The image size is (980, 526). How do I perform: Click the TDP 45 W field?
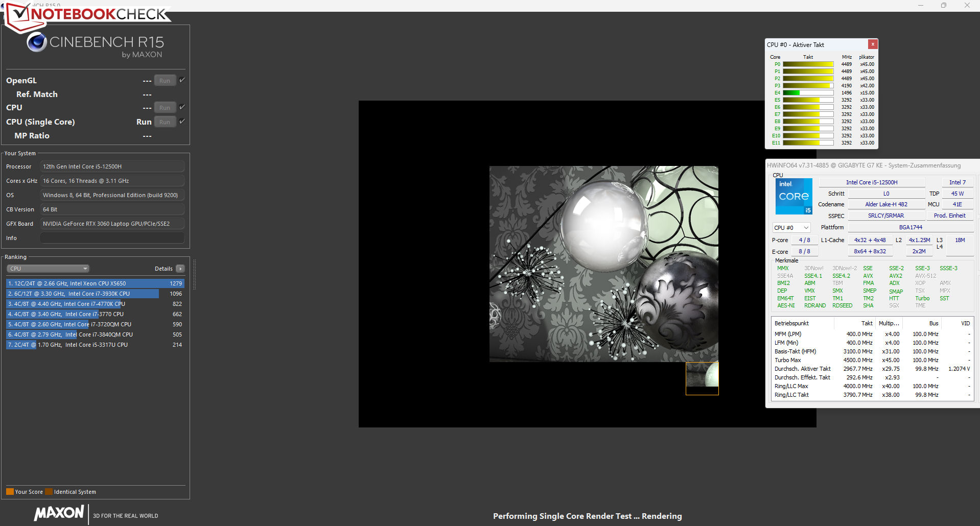click(958, 194)
